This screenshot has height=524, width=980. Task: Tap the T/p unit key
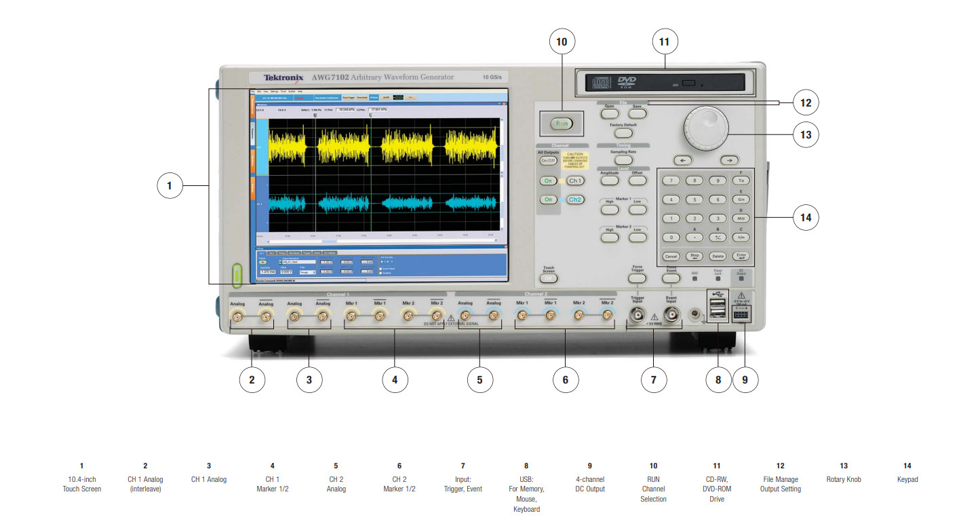pos(741,181)
